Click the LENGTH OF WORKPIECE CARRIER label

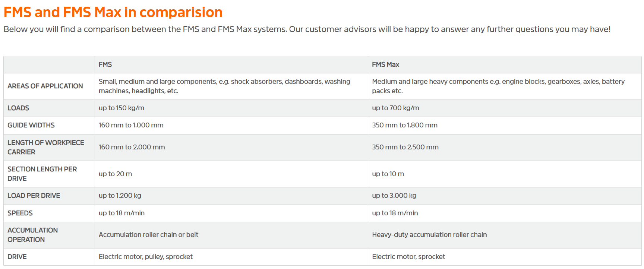46,147
